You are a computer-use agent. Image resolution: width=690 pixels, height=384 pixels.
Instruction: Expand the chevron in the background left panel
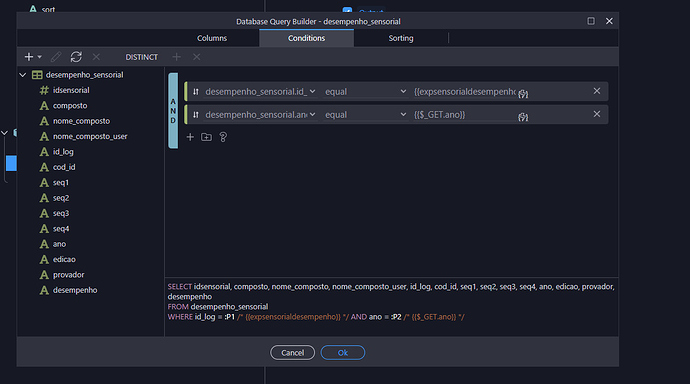pos(4,133)
